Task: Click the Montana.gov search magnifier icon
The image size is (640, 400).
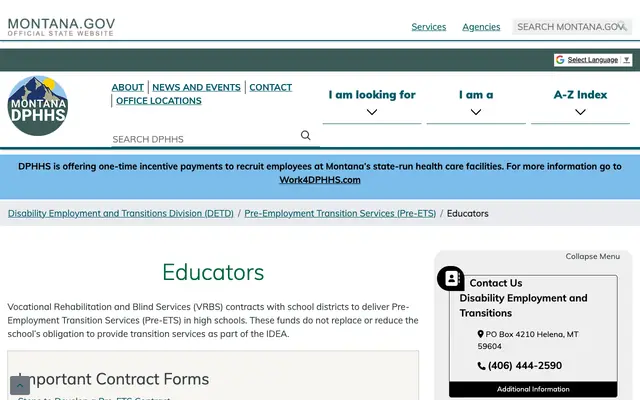Action: point(622,26)
